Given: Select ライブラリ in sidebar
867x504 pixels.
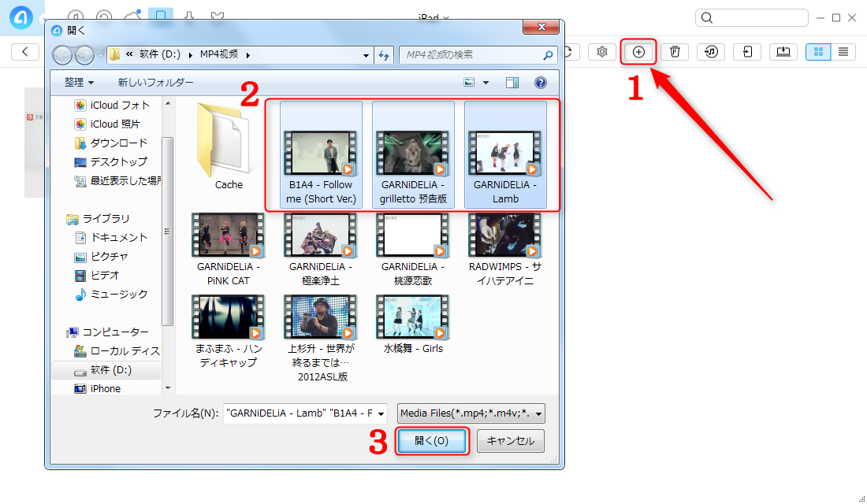Looking at the screenshot, I should click(x=98, y=219).
